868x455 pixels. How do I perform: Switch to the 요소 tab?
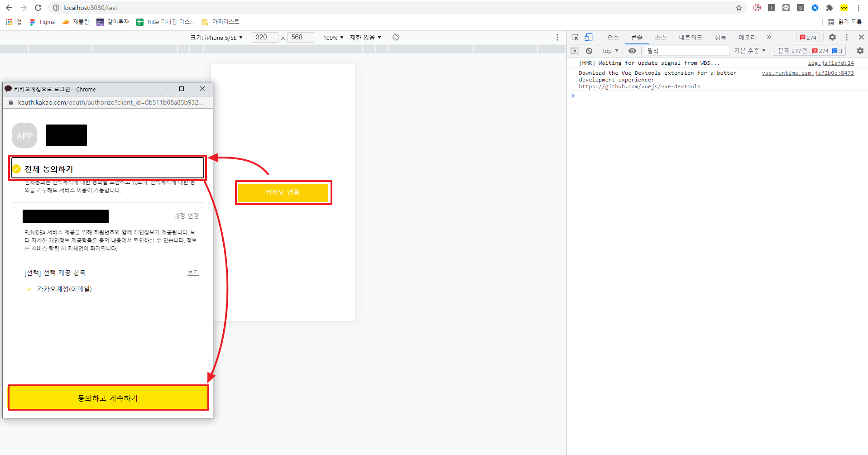tap(613, 38)
